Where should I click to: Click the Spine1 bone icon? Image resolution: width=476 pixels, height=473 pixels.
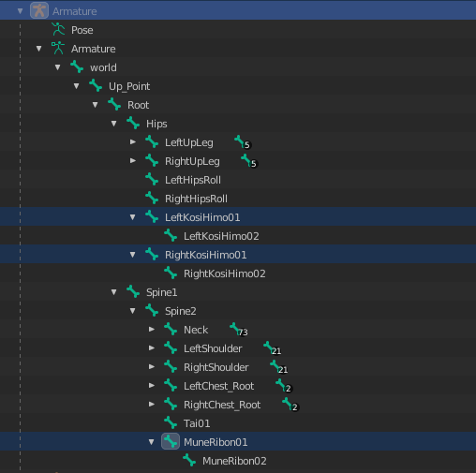click(x=133, y=292)
